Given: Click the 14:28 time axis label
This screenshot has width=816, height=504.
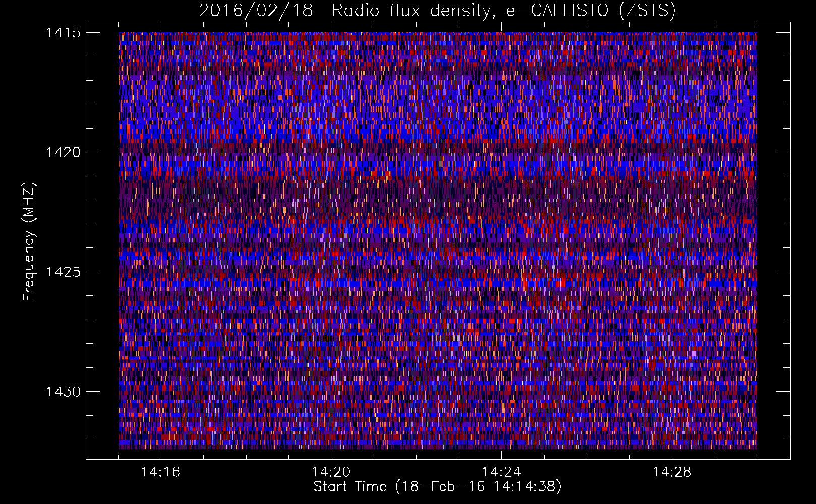Looking at the screenshot, I should [x=672, y=472].
